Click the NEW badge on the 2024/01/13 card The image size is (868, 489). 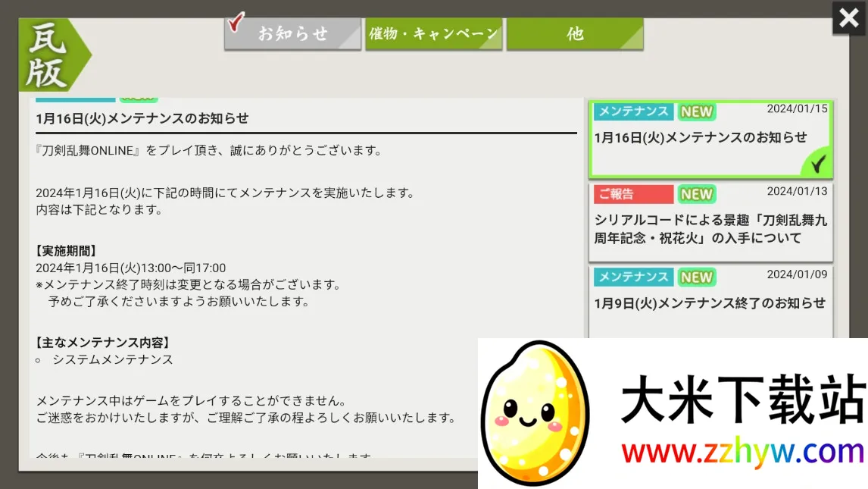[x=697, y=194]
